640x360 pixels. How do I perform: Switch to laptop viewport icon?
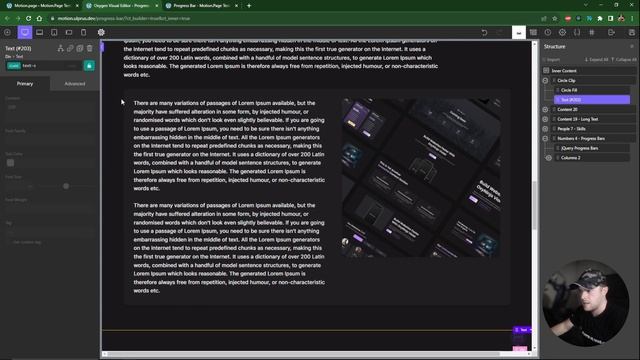pyautogui.click(x=40, y=32)
